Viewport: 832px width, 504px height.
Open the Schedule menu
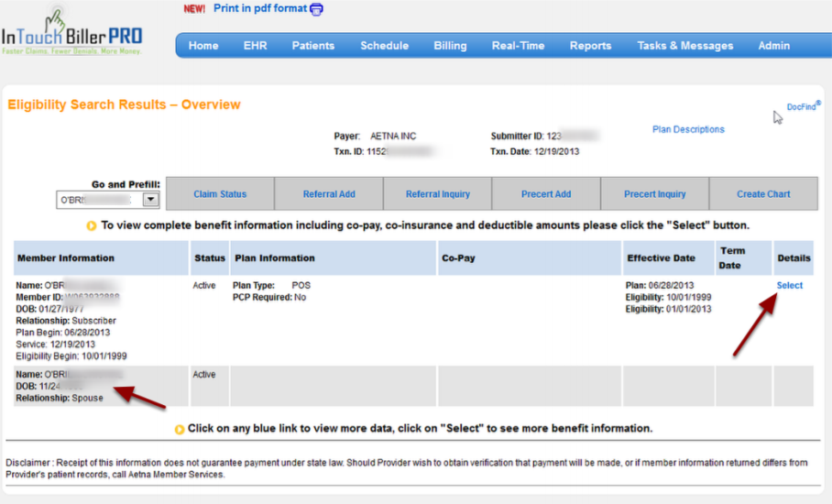coord(384,46)
